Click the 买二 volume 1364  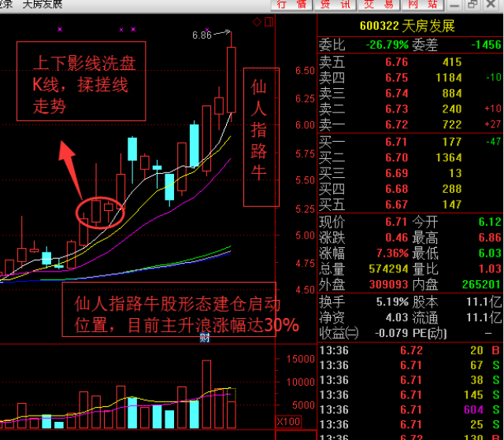click(x=449, y=157)
